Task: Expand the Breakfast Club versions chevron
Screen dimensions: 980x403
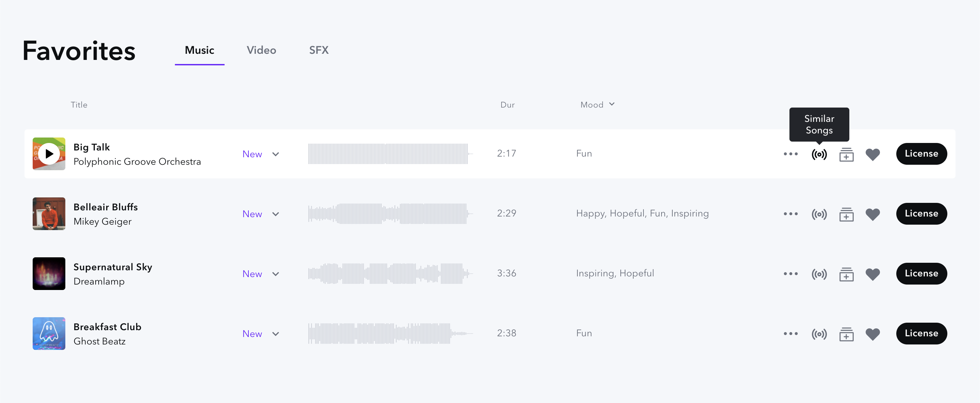Action: tap(276, 334)
